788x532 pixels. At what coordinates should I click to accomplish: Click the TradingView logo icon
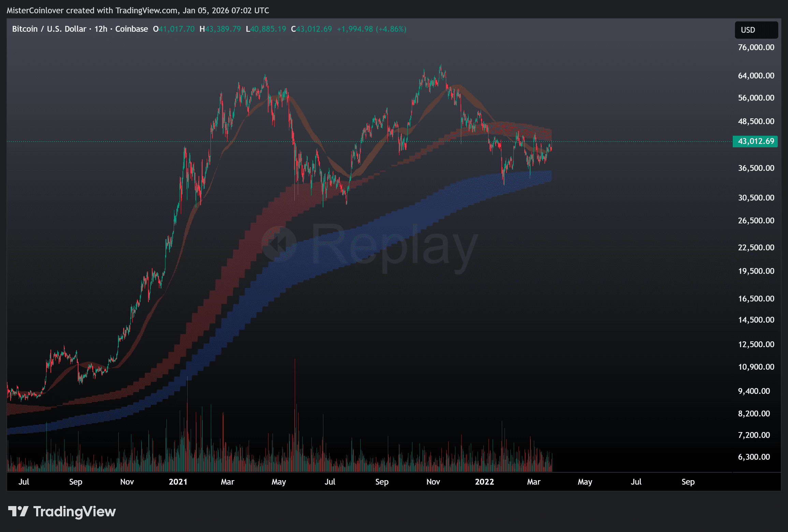(18, 511)
